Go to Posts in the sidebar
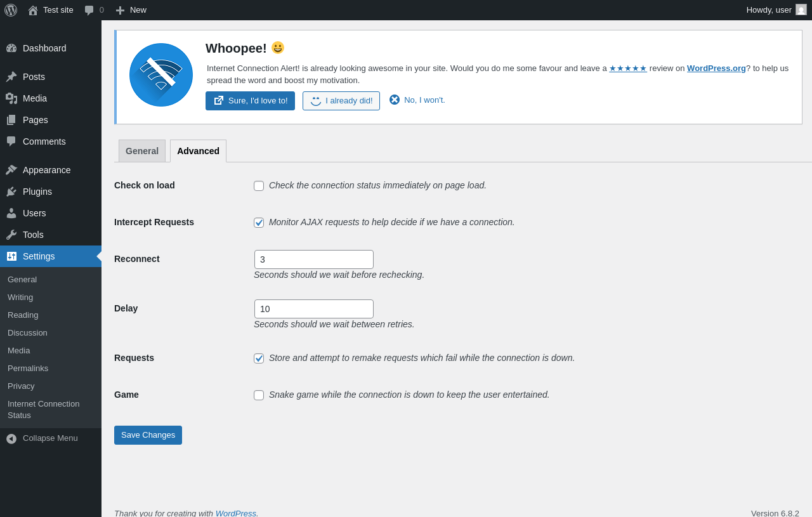 [x=51, y=77]
